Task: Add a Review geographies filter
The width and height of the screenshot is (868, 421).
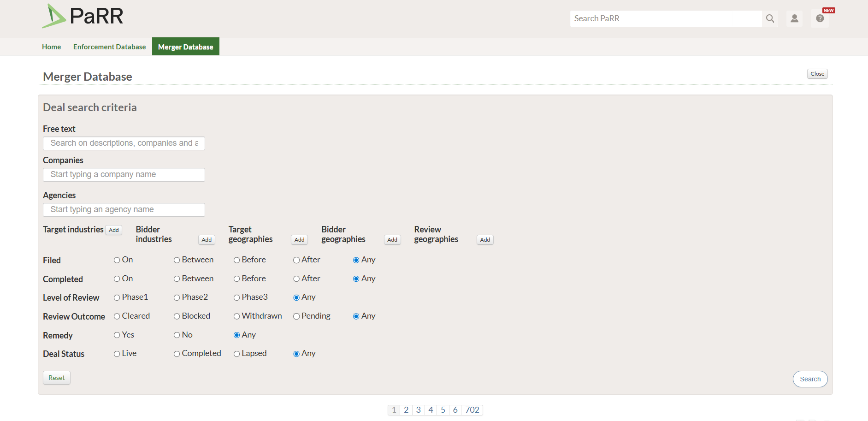Action: coord(485,240)
